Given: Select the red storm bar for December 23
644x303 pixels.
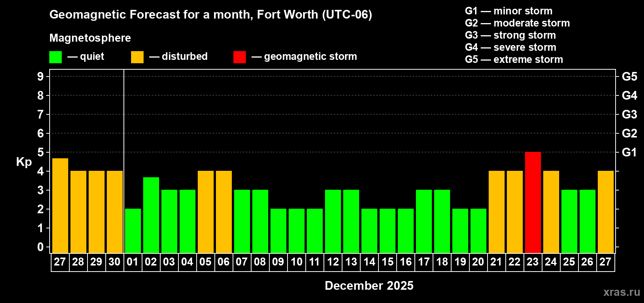Looking at the screenshot, I should 533,203.
